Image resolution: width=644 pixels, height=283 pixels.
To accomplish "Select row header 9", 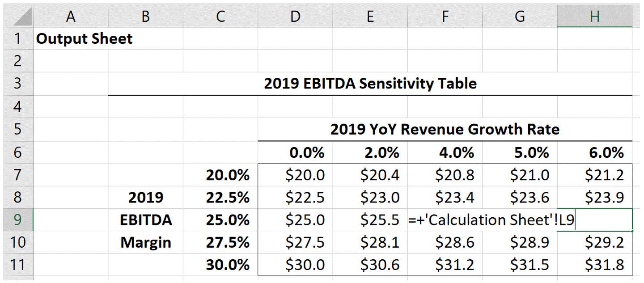I will (x=18, y=220).
